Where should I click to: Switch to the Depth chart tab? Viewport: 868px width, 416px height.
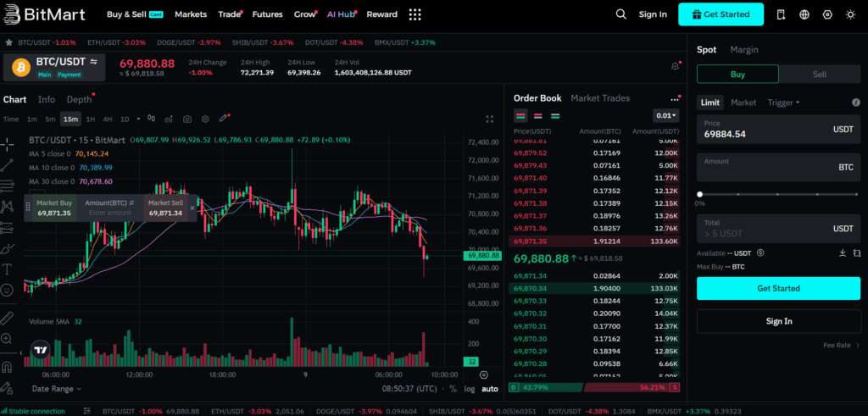pos(79,100)
